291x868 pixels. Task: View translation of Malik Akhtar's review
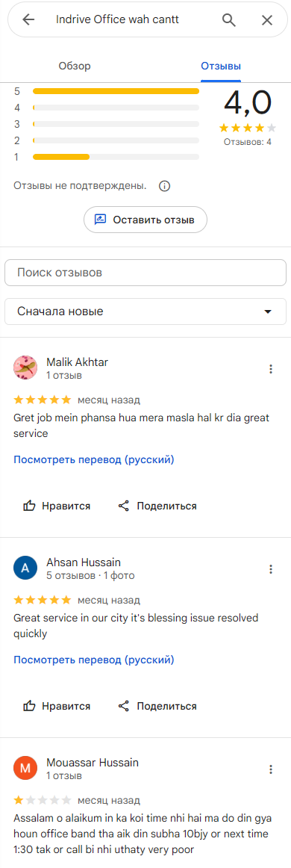(93, 459)
